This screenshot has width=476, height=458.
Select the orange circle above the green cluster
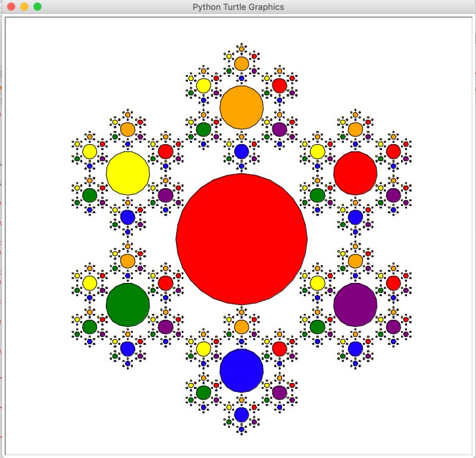pos(127,260)
